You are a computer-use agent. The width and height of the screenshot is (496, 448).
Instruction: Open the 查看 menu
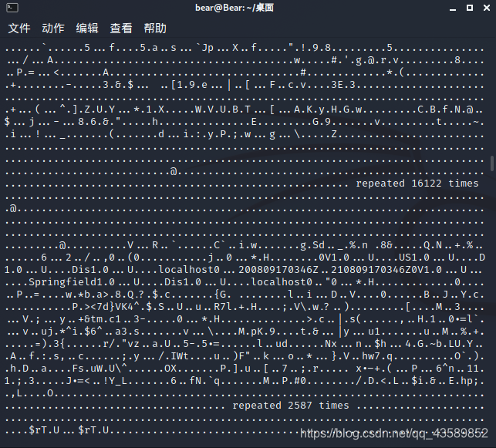click(121, 29)
